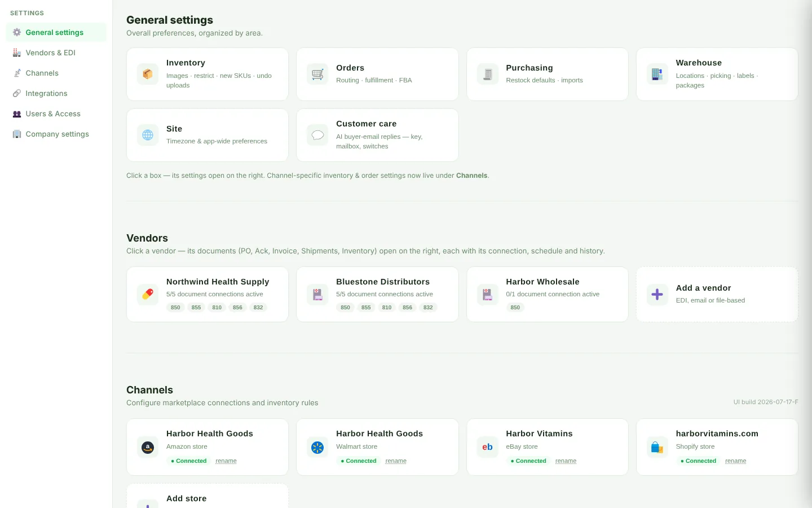Screen dimensions: 812x508
Task: Select Integrations in the sidebar
Action: [56, 93]
